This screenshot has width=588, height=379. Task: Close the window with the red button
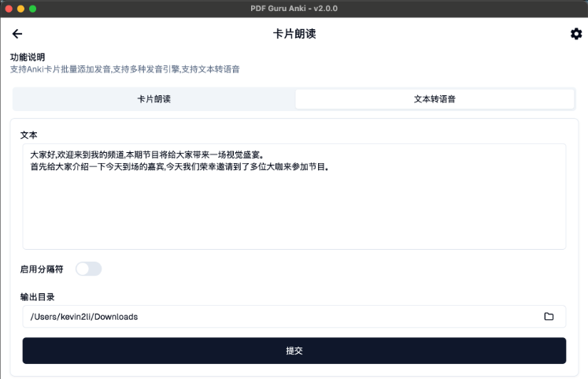click(9, 8)
